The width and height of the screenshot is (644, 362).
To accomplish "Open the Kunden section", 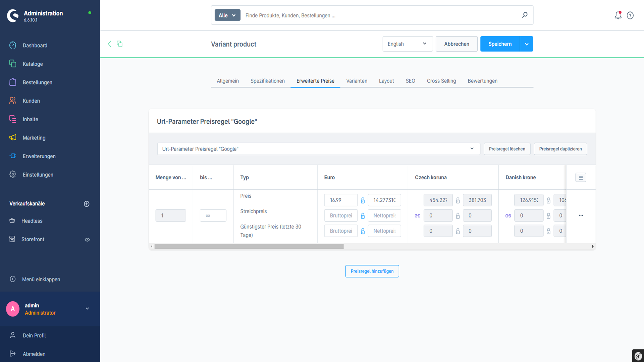I will (x=31, y=101).
